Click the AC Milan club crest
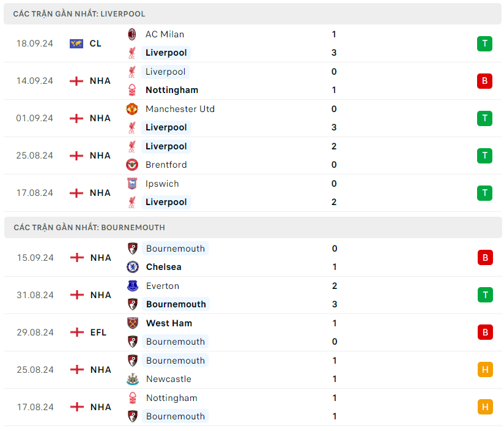Image resolution: width=504 pixels, height=431 pixels. [x=132, y=34]
